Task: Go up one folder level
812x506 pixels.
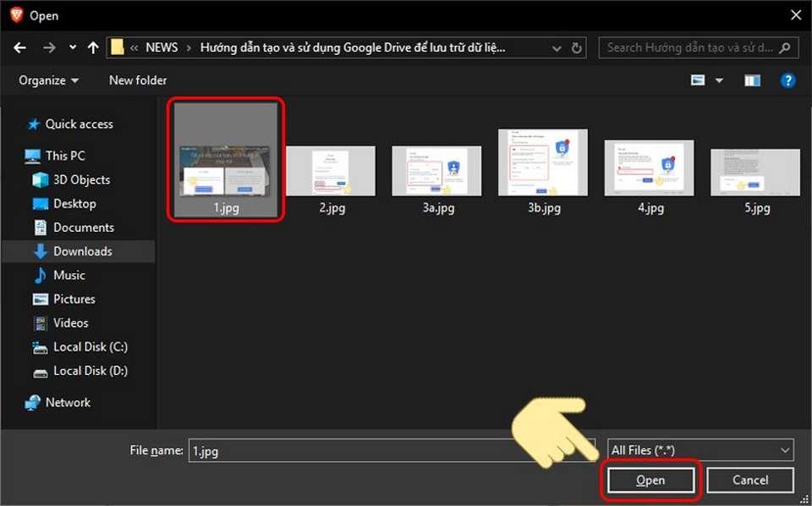Action: point(93,48)
